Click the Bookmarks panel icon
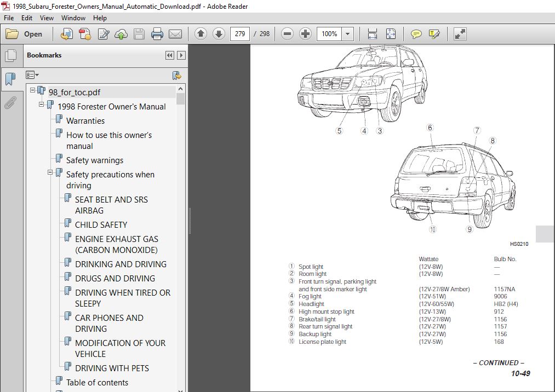Screen dimensions: 555x392 pyautogui.click(x=10, y=79)
